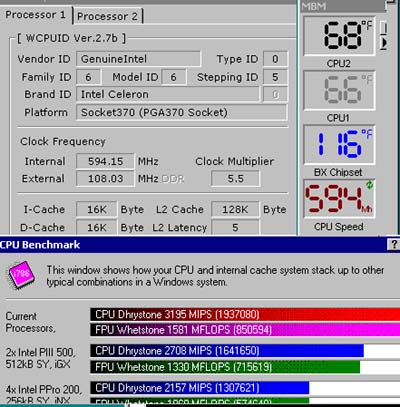Click the Stepping ID value box
Screen dimensions: 400x407
[275, 77]
